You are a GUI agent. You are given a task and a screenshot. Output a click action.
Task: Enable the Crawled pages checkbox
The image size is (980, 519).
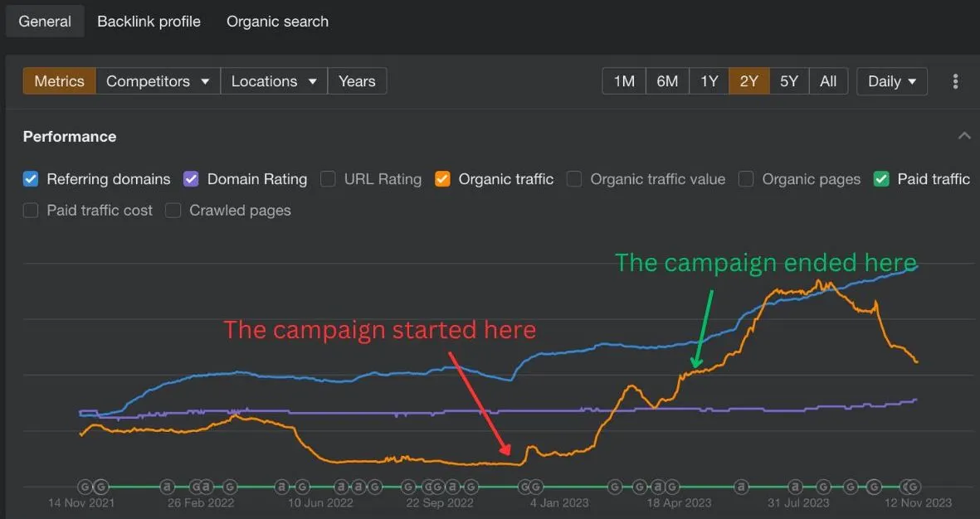(x=173, y=211)
